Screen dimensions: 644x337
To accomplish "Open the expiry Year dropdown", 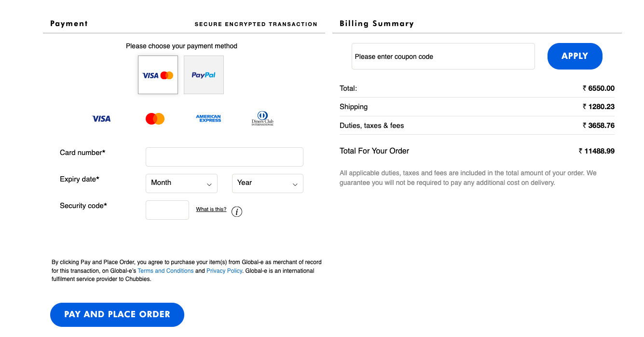I will [267, 183].
